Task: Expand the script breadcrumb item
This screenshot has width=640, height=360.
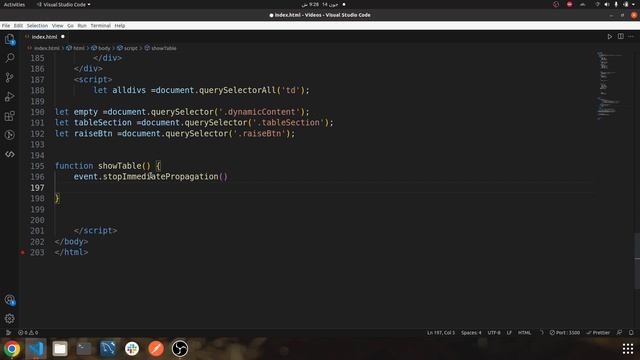Action: click(x=127, y=48)
